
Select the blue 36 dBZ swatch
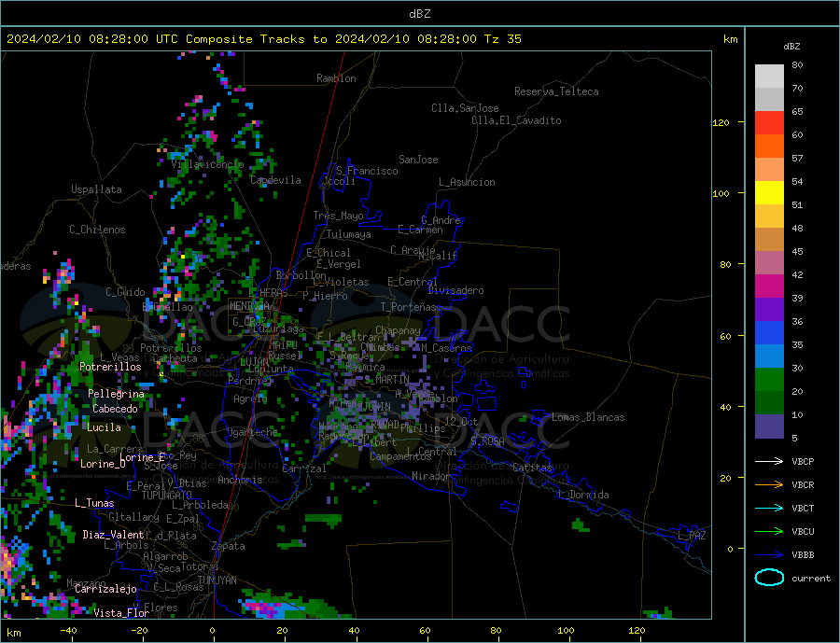[769, 333]
